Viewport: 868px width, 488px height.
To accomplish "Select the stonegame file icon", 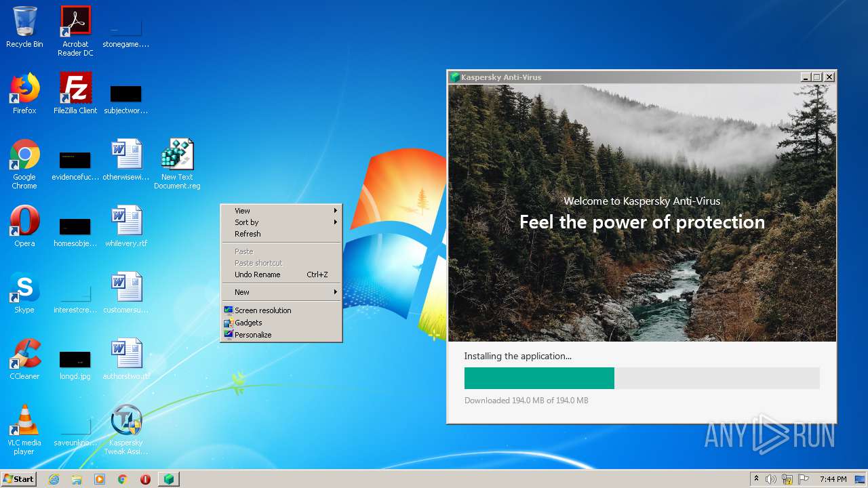I will coord(126,31).
